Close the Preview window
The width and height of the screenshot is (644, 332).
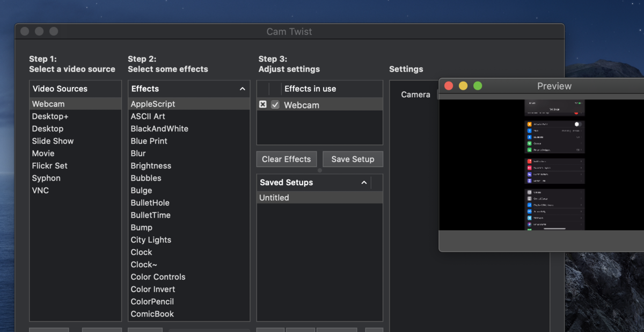coord(449,86)
